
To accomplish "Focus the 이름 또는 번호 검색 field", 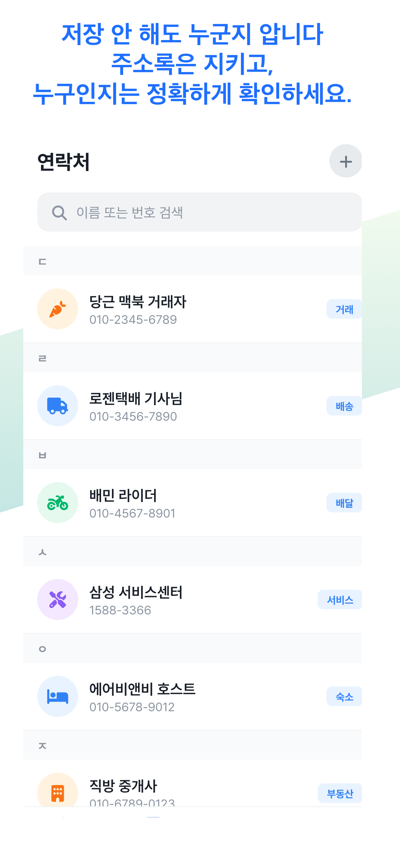I will [x=200, y=212].
